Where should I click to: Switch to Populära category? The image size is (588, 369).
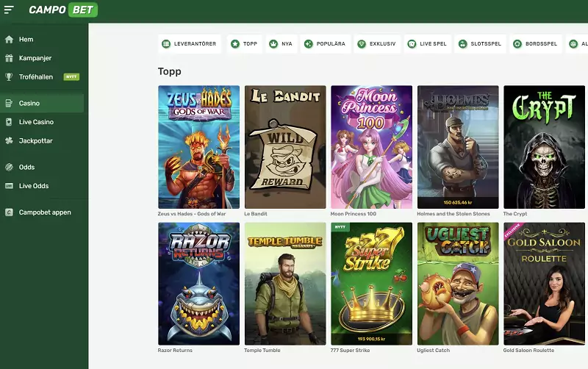[324, 44]
